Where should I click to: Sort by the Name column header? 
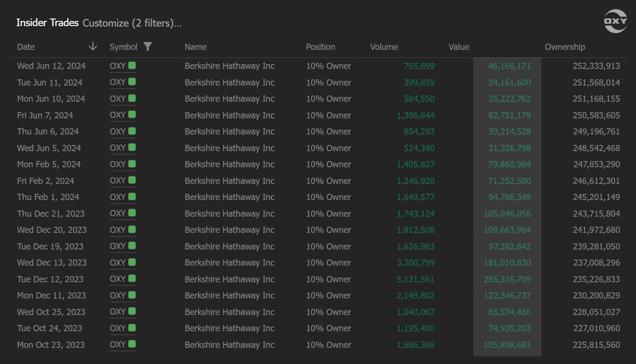tap(196, 47)
